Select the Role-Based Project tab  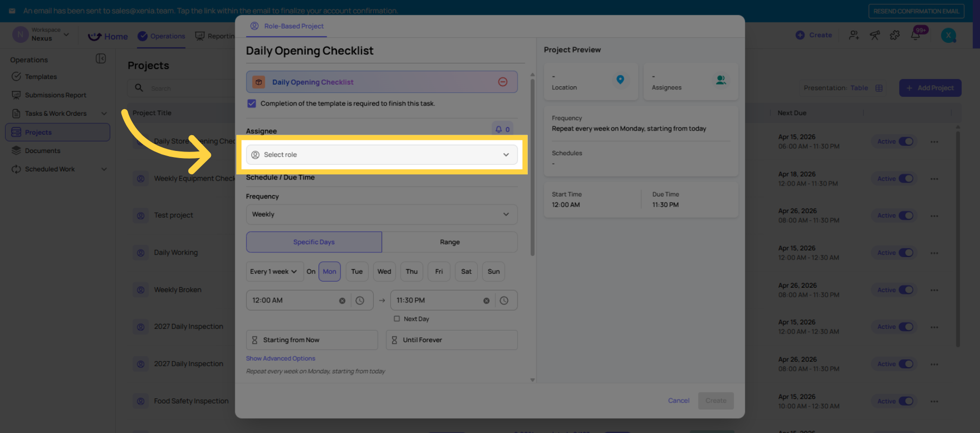tap(286, 26)
